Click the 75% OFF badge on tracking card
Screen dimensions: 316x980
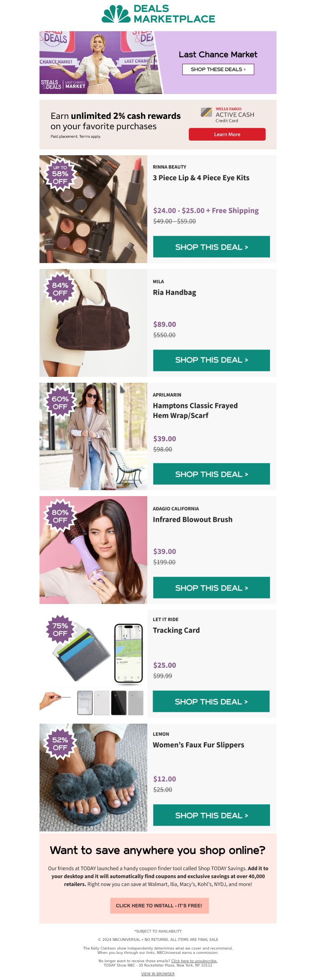[60, 630]
